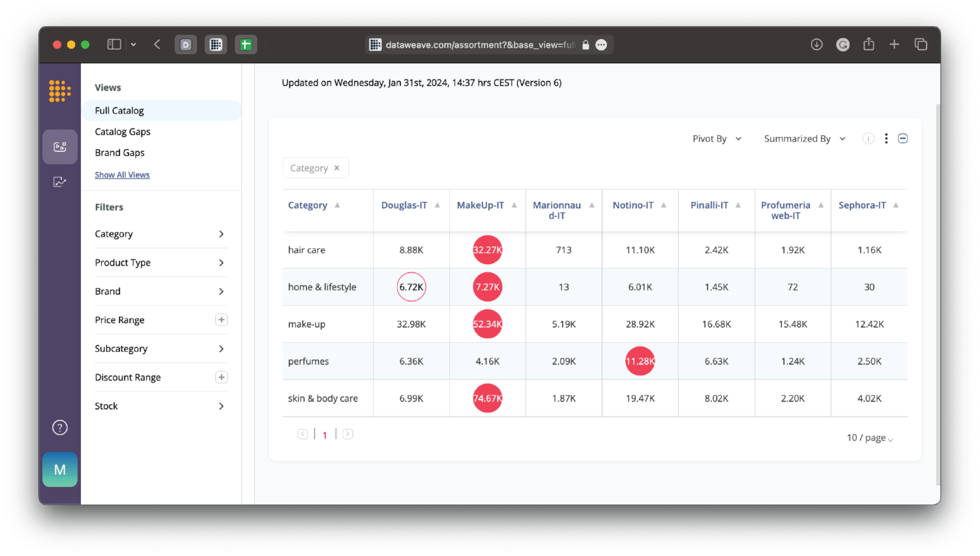980x556 pixels.
Task: Click the info icon beside Summarized By
Action: [x=868, y=138]
